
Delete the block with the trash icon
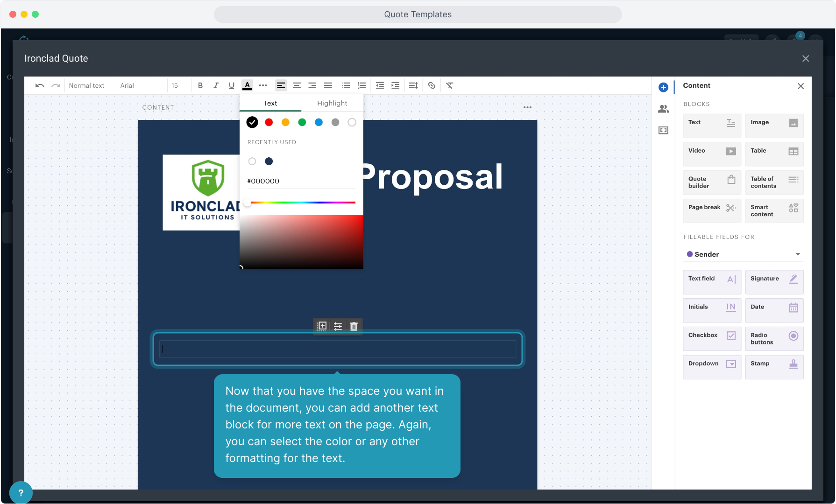click(x=354, y=326)
